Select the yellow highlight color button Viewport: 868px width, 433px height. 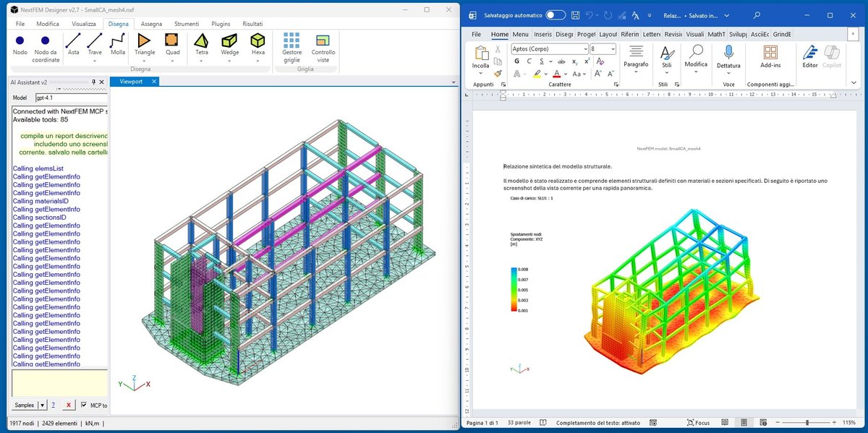537,74
